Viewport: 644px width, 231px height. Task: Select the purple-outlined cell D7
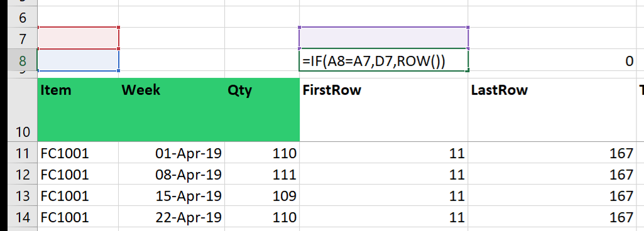click(384, 38)
